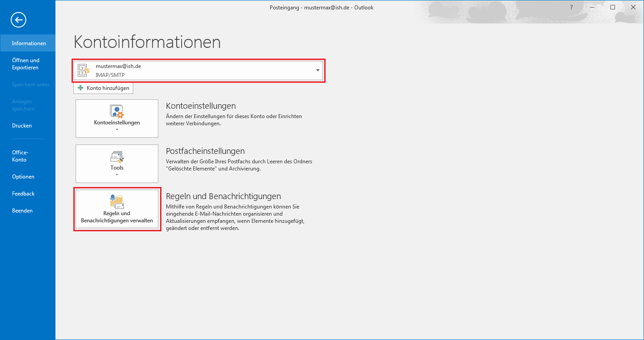
Task: Click the mail account icon beside mustermax@ish.de
Action: [84, 70]
